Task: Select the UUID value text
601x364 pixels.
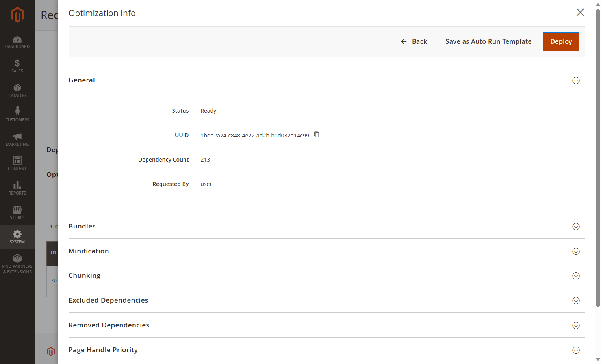Action: tap(255, 136)
